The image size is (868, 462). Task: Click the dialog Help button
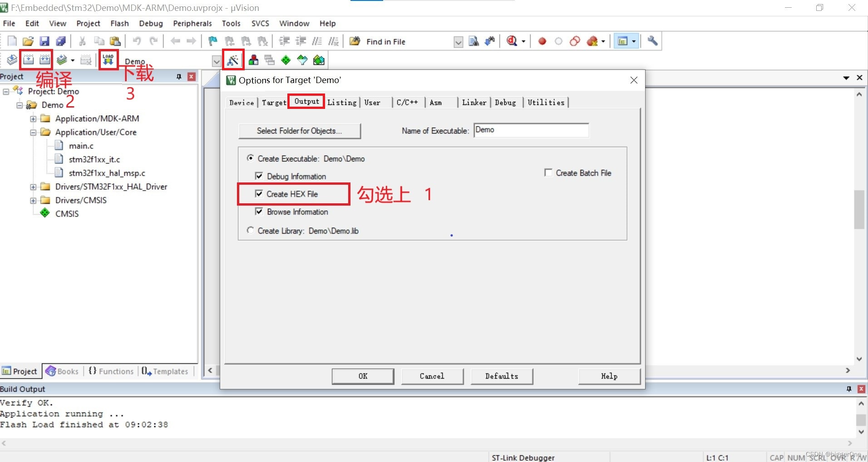(609, 376)
